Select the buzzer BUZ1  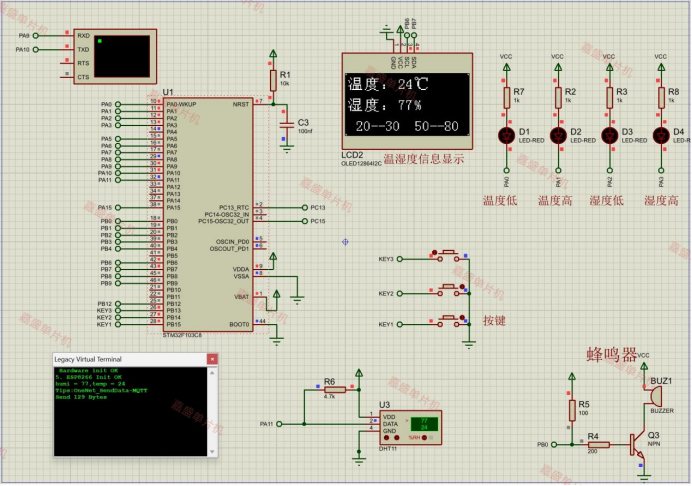point(655,396)
